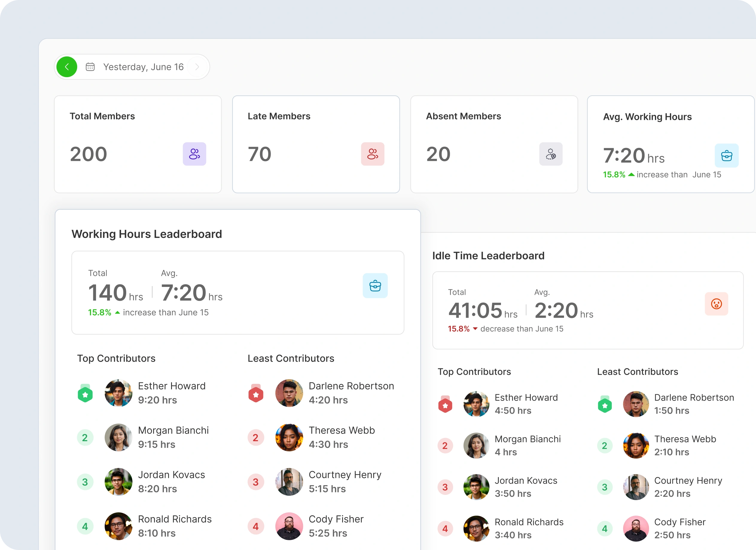Open the Idle Time Leaderboard section
Screen dimensions: 756x550
coord(488,256)
